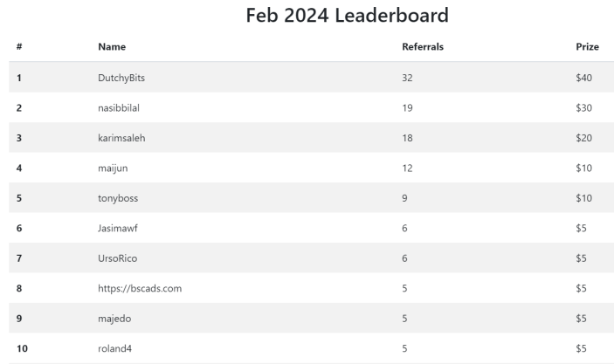This screenshot has width=614, height=364.
Task: Click the maijun name cell
Action: coord(113,168)
